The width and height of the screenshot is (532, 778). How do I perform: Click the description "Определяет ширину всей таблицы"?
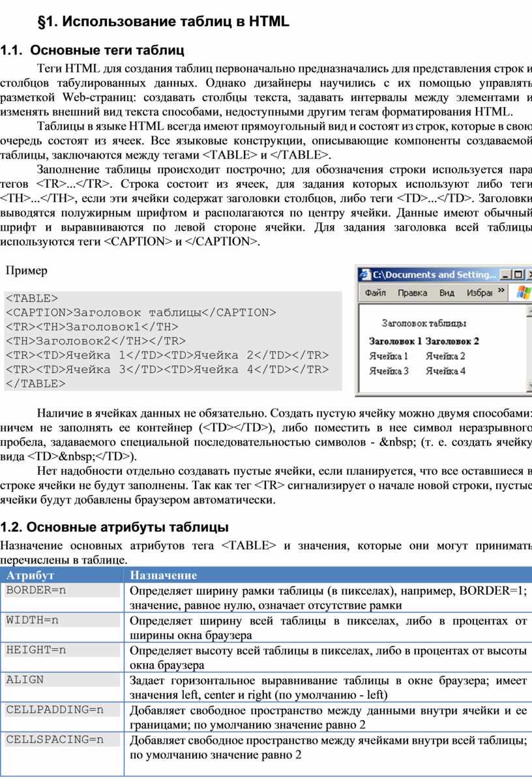coord(328,627)
